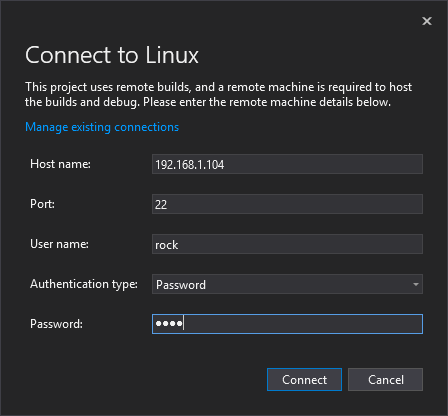Click the 'Password:' label
Screen dimensions: 448x416
(56, 324)
